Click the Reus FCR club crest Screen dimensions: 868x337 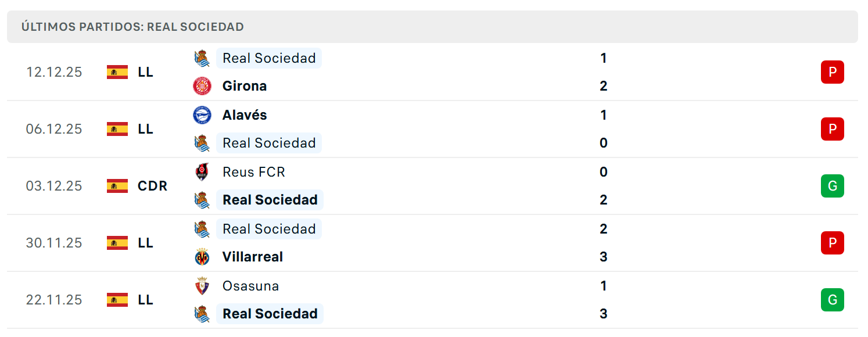point(202,172)
